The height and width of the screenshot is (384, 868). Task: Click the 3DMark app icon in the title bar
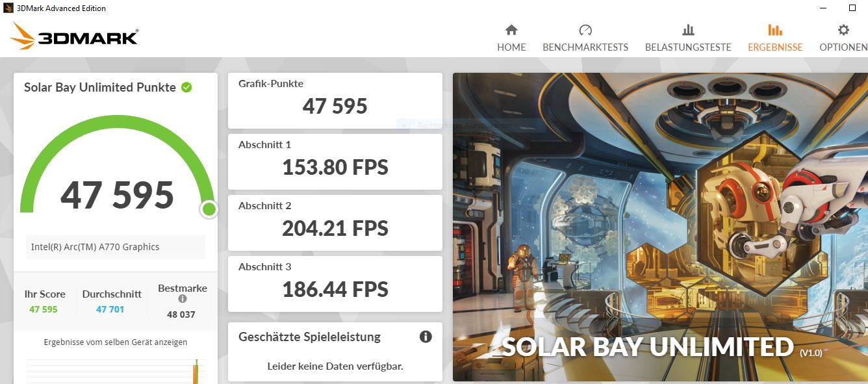pyautogui.click(x=8, y=8)
